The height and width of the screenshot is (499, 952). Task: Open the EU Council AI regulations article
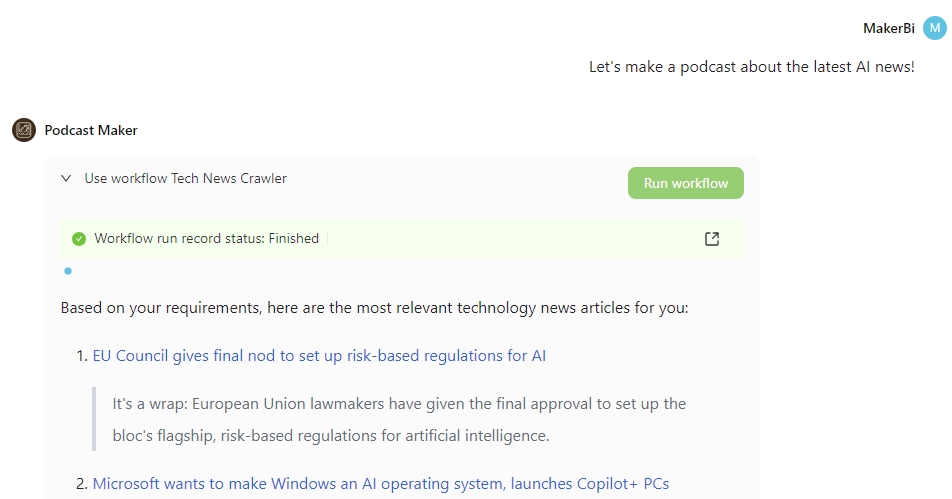click(x=319, y=356)
